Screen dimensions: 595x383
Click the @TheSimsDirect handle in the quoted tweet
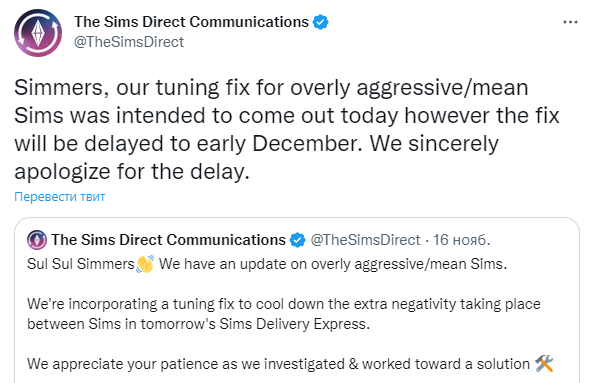click(365, 240)
